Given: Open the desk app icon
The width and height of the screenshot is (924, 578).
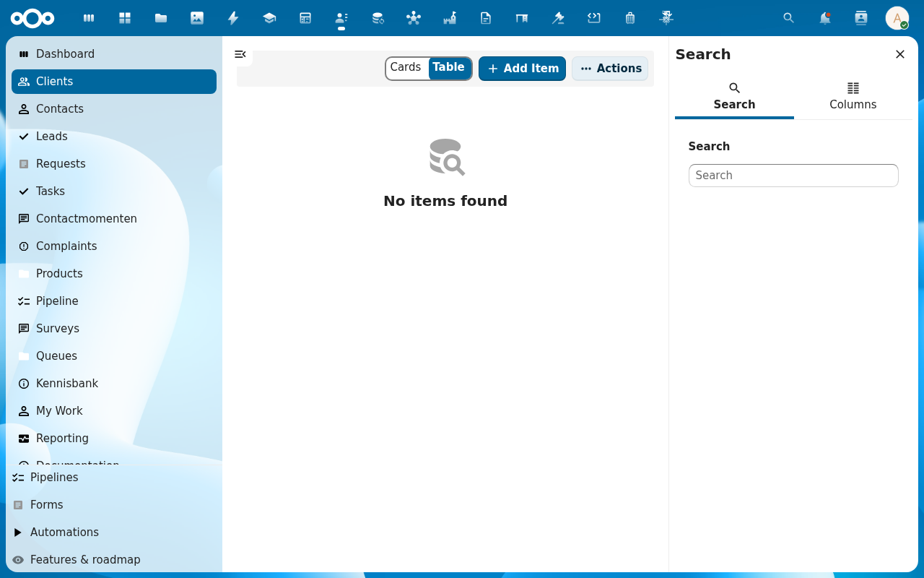Looking at the screenshot, I should [x=522, y=18].
